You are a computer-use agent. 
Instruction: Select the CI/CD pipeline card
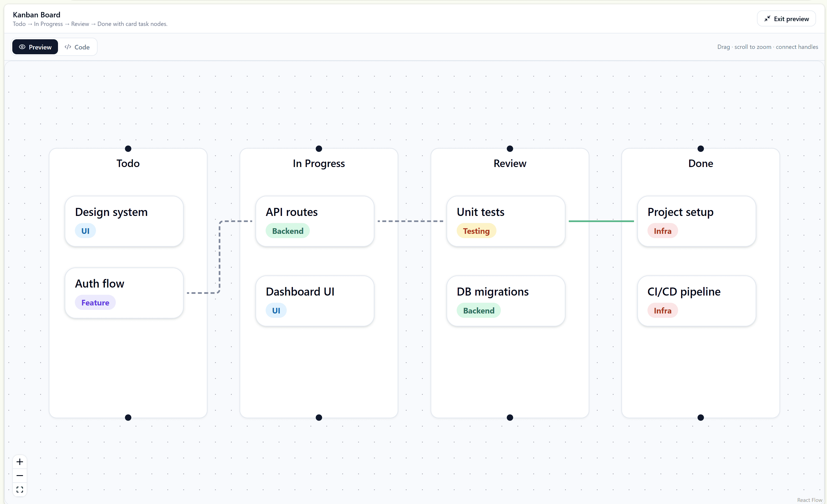(x=697, y=301)
